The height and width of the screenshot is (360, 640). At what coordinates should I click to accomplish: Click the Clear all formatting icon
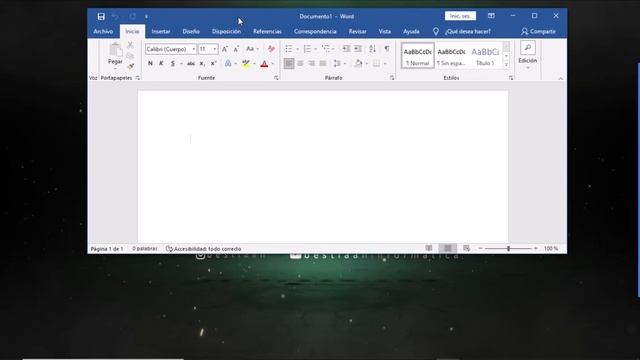click(271, 49)
